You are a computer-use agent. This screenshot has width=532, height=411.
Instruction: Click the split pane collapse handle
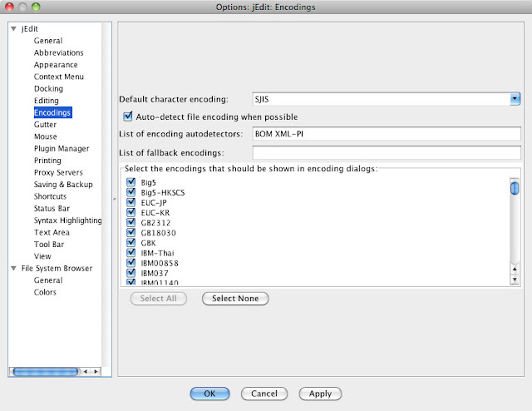pyautogui.click(x=115, y=199)
